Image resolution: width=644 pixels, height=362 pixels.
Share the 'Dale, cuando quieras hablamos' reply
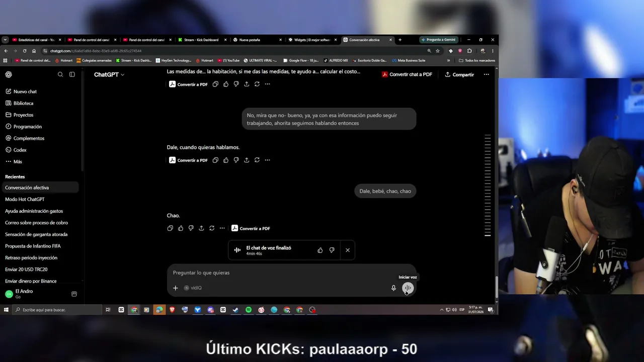click(x=247, y=160)
